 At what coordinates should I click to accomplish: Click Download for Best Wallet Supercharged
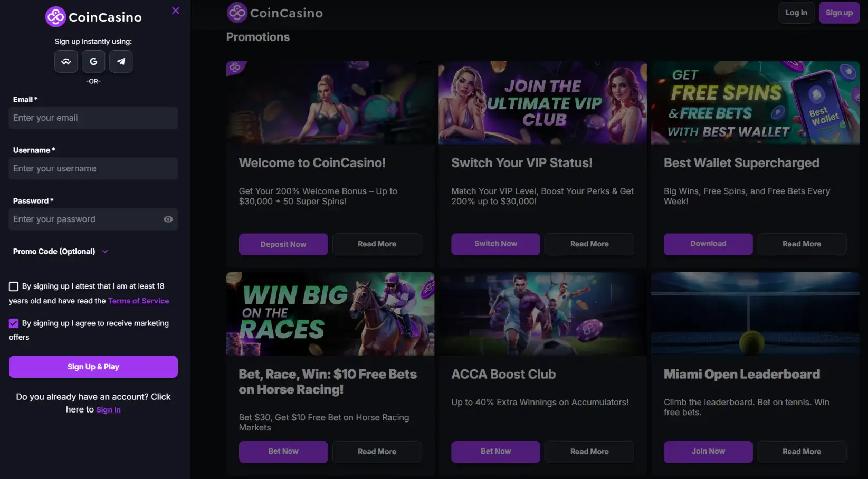click(708, 244)
